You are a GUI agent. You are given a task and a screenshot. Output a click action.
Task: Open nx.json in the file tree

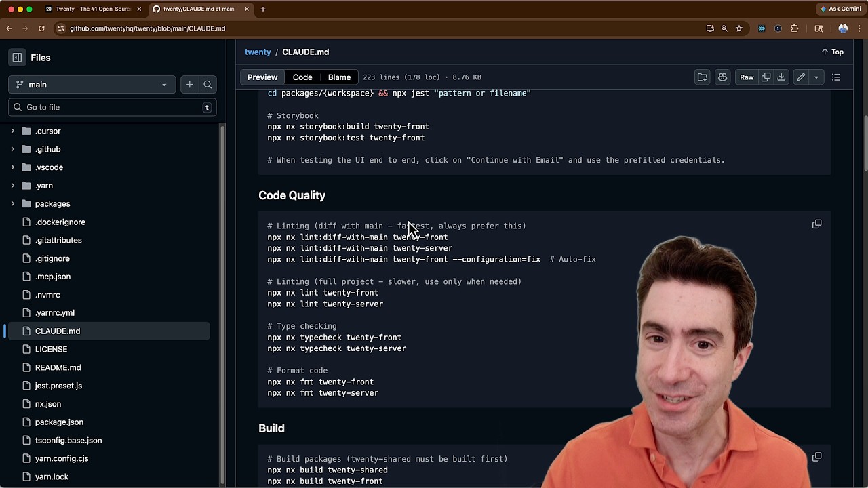coord(48,404)
